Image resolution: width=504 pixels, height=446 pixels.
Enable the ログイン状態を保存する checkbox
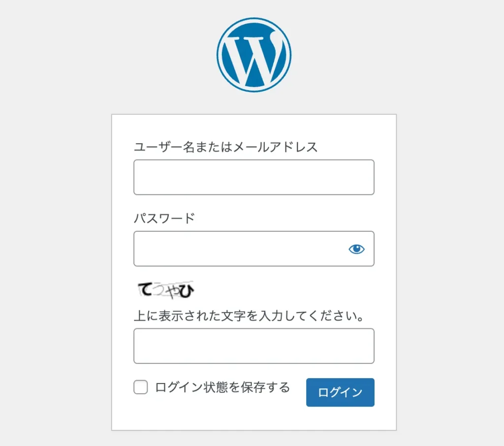pyautogui.click(x=141, y=387)
